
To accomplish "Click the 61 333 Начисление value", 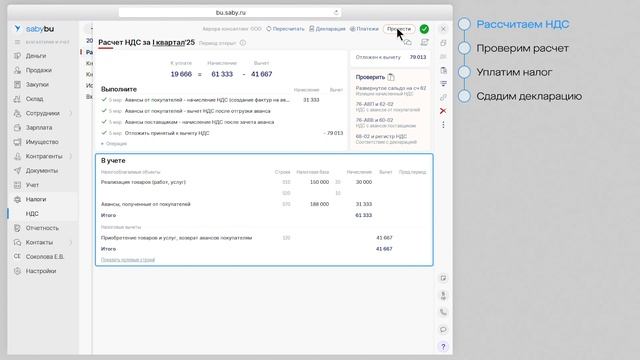I will [222, 74].
